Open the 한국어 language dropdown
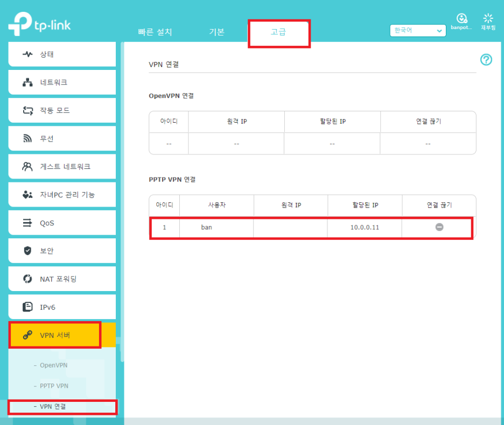The image size is (504, 425). [417, 31]
